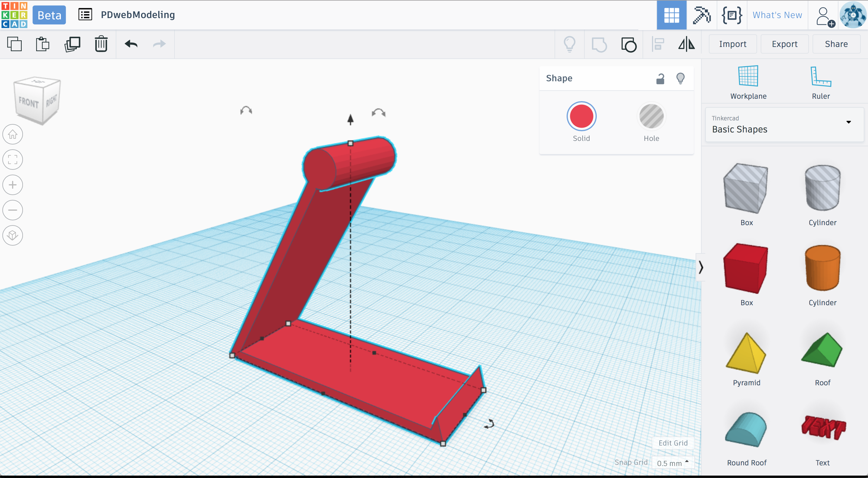Click the Export button
This screenshot has height=478, width=868.
(x=785, y=44)
